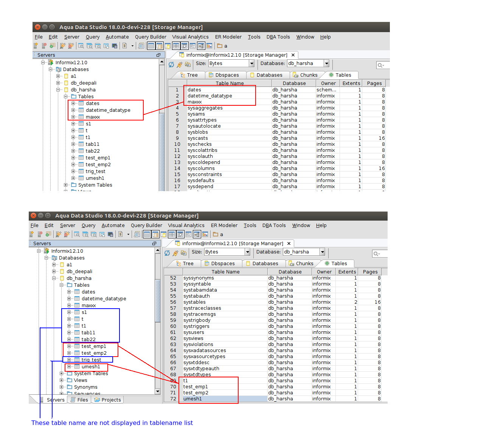Click Disconnect plug icon in upper main toolbar
Viewport: 481px width, 448px height.
(71, 46)
